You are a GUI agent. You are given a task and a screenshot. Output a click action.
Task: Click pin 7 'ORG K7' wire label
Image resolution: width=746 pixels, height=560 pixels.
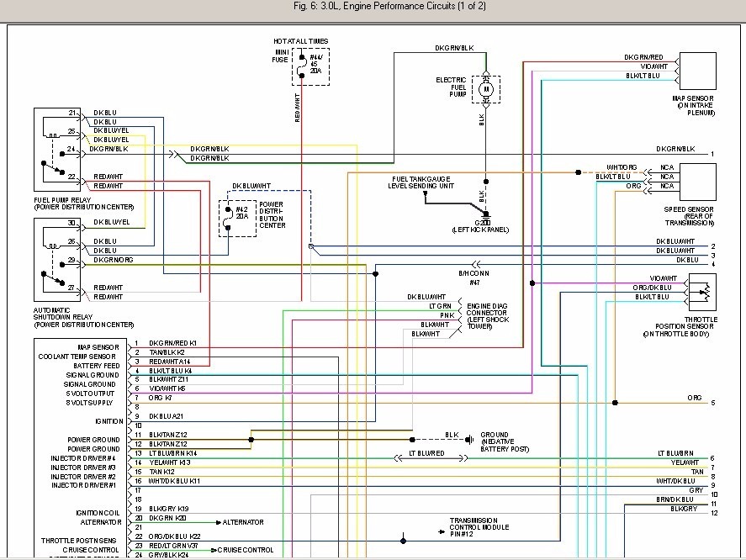(161, 398)
